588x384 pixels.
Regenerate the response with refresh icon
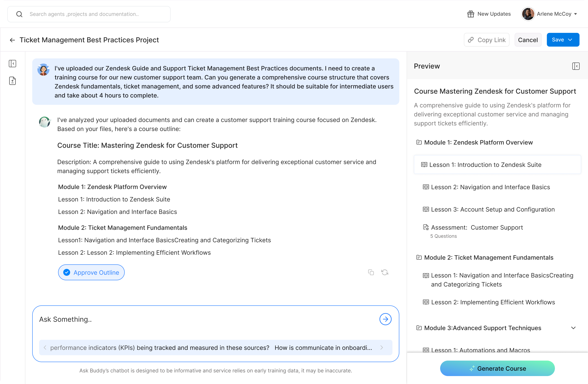pos(385,272)
